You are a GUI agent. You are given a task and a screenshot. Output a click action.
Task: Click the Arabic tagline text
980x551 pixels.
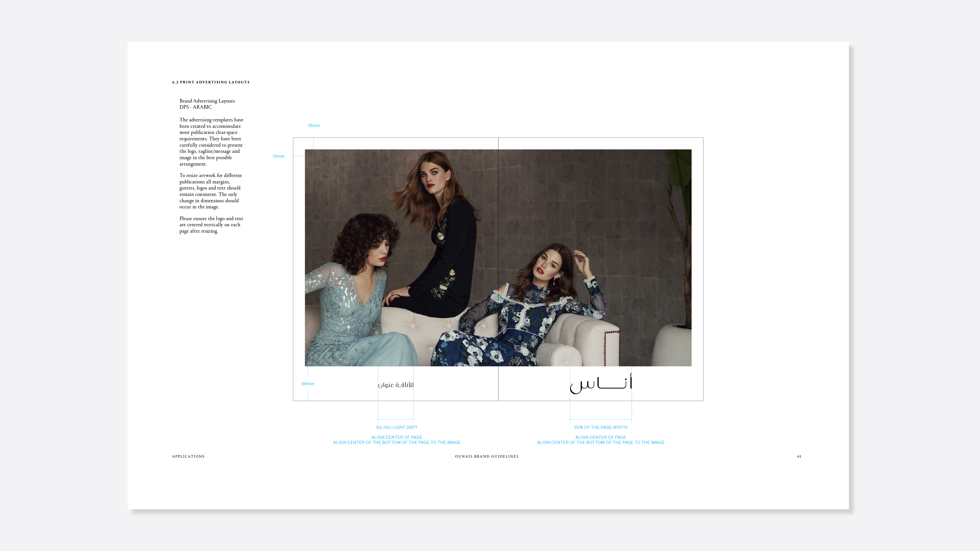coord(396,385)
